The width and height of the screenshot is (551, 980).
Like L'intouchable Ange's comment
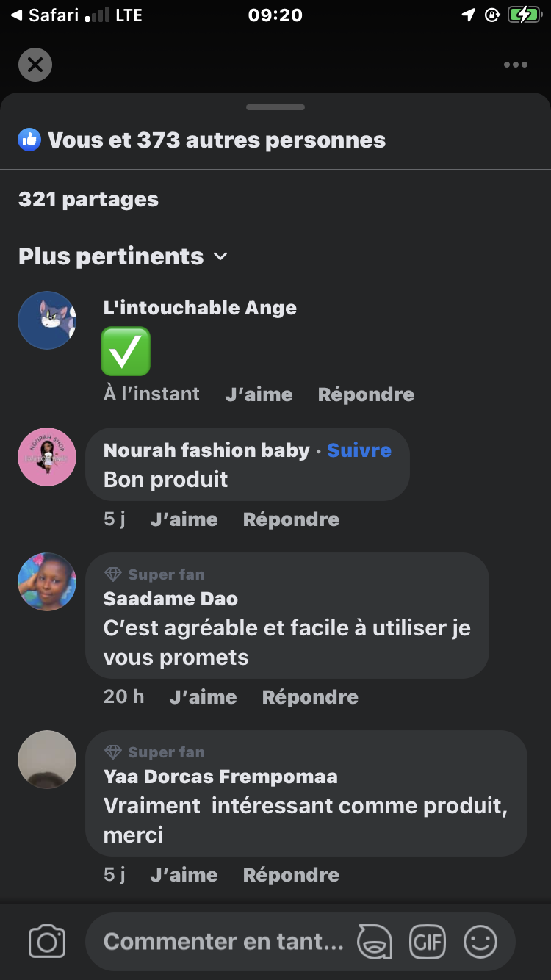[259, 394]
